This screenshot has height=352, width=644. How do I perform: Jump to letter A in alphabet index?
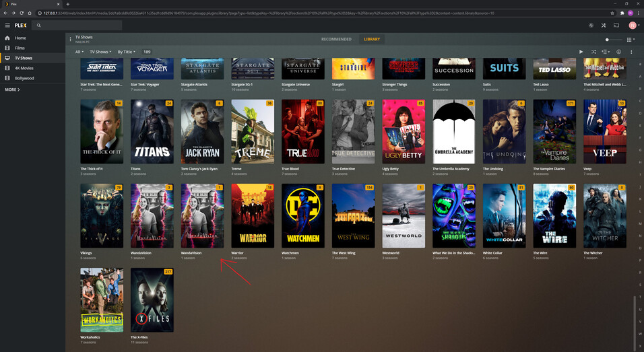[x=640, y=77]
